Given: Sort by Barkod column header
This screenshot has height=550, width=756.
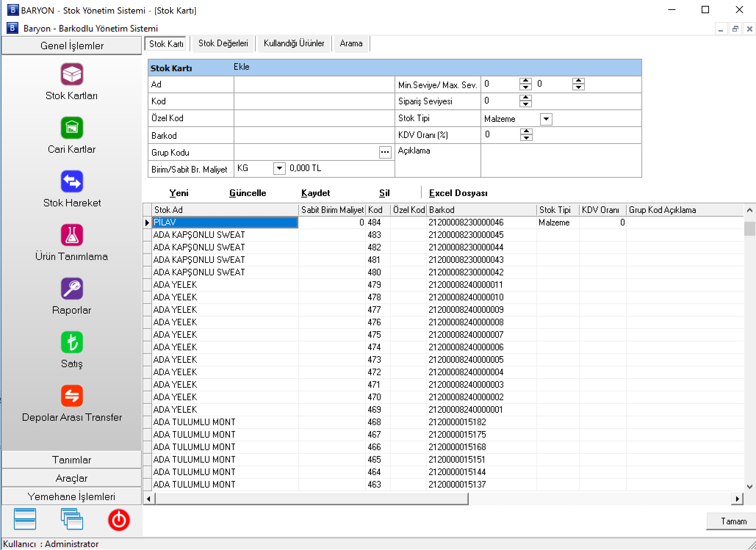Looking at the screenshot, I should (482, 210).
